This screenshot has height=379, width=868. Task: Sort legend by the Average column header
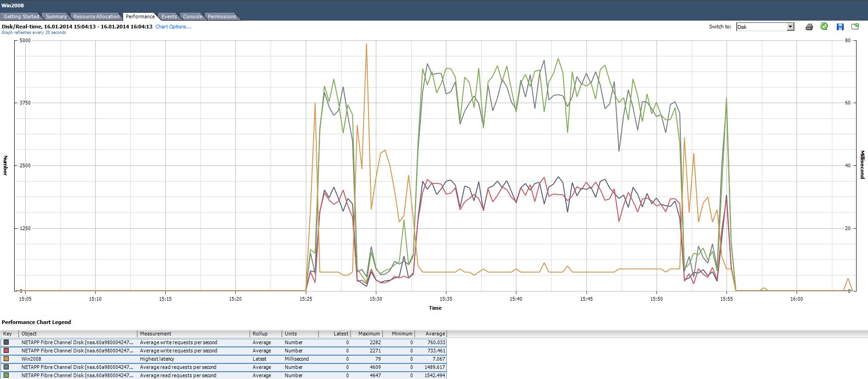click(431, 334)
